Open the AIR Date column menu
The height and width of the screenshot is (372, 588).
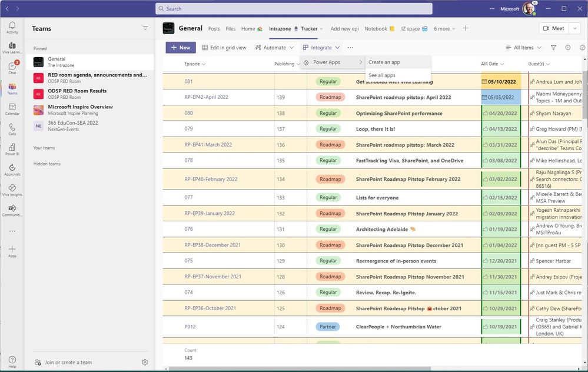tap(493, 64)
